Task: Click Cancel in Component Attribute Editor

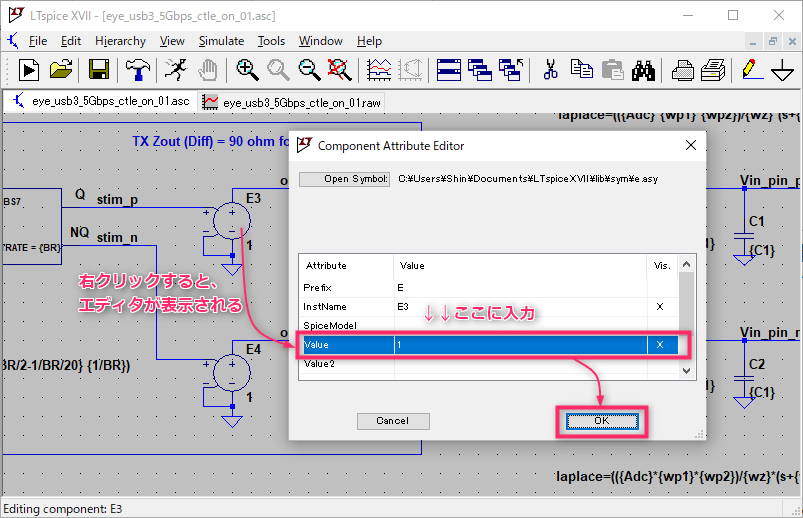Action: coord(393,421)
